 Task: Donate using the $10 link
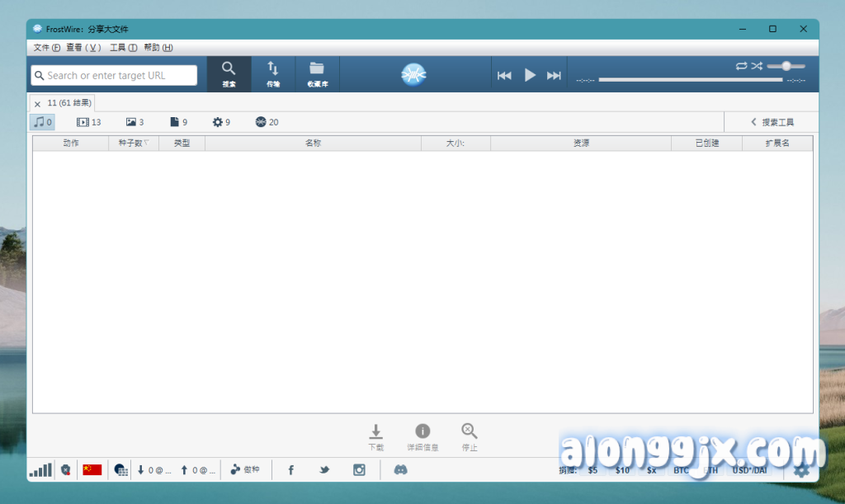point(621,470)
